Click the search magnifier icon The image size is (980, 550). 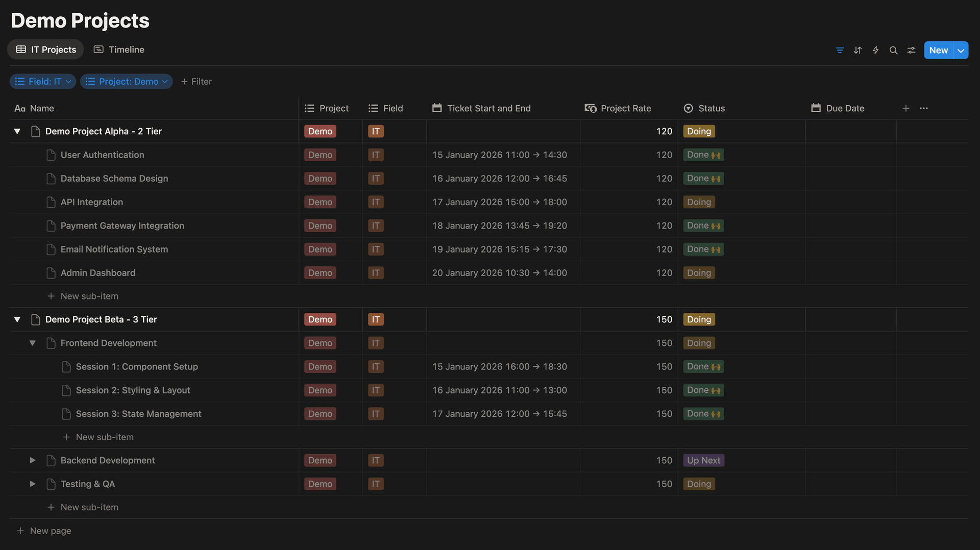pos(893,50)
